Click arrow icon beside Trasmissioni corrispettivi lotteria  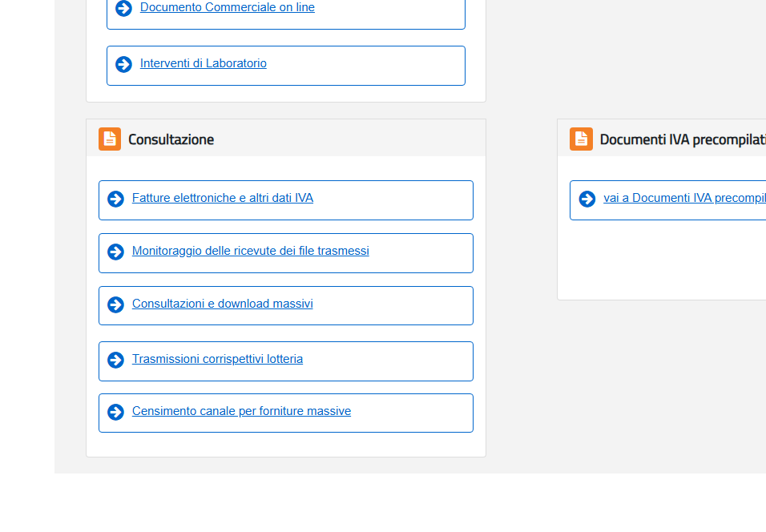(x=115, y=360)
